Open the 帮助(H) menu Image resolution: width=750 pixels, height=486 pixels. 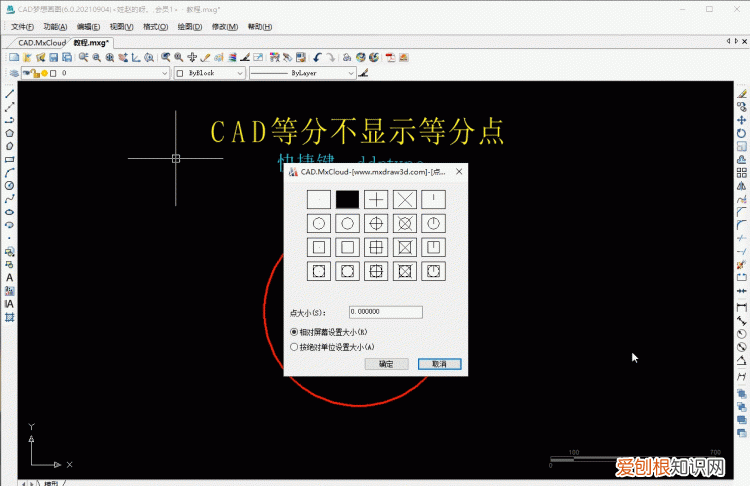260,27
